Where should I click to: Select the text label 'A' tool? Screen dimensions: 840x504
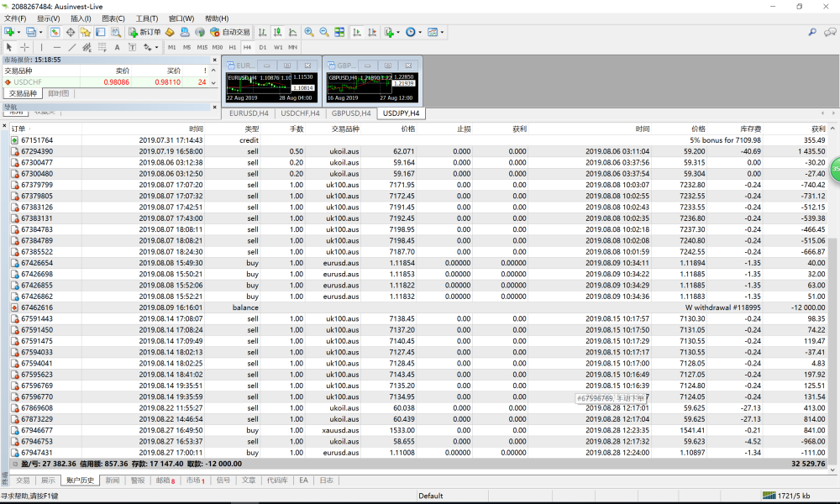tap(118, 47)
